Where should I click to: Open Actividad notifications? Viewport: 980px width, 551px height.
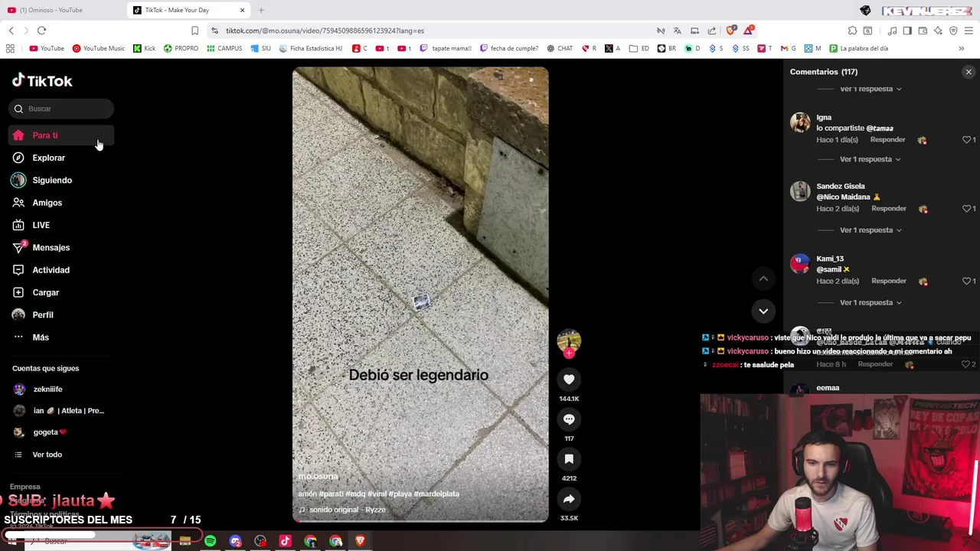tap(51, 270)
